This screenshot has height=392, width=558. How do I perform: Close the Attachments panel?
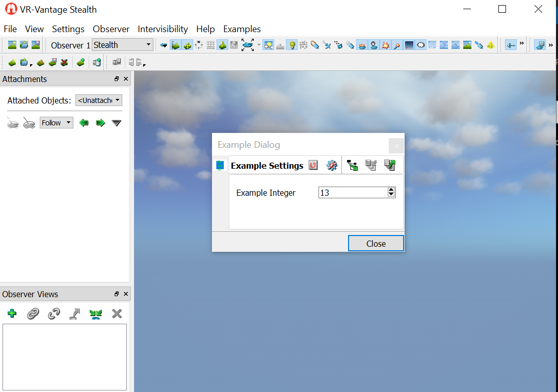tap(126, 79)
